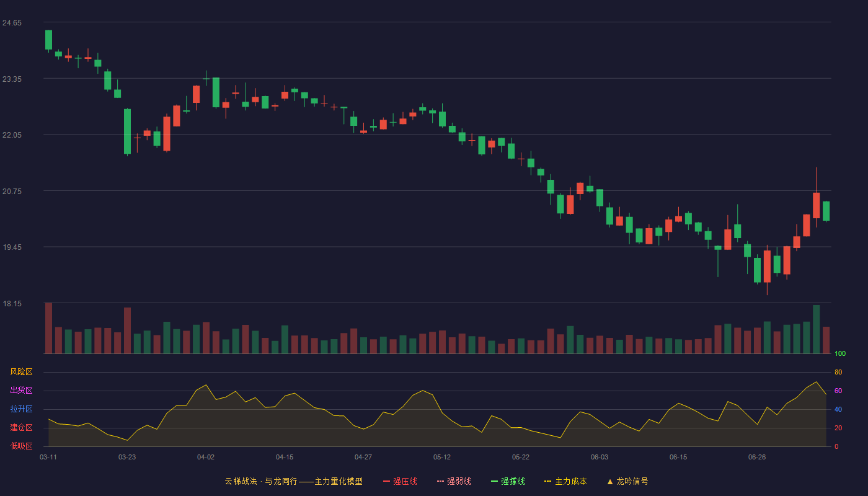
Task: Toggle the 强弱线 legend series
Action: [454, 481]
